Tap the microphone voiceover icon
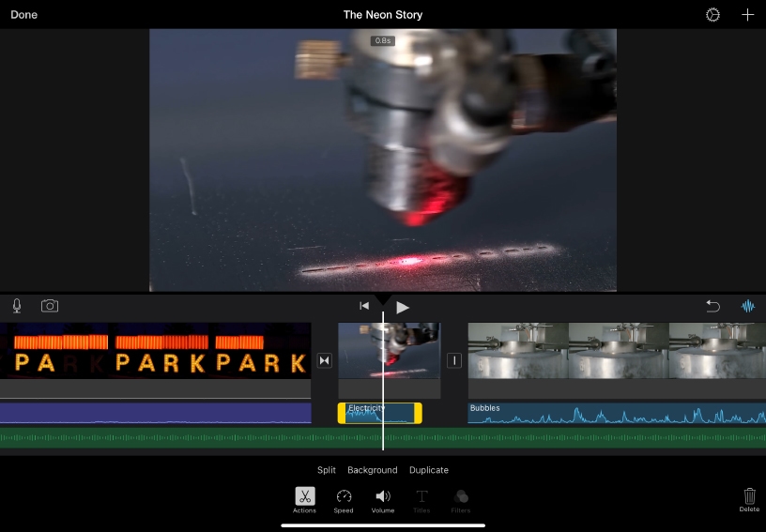This screenshot has width=766, height=532. [x=17, y=306]
